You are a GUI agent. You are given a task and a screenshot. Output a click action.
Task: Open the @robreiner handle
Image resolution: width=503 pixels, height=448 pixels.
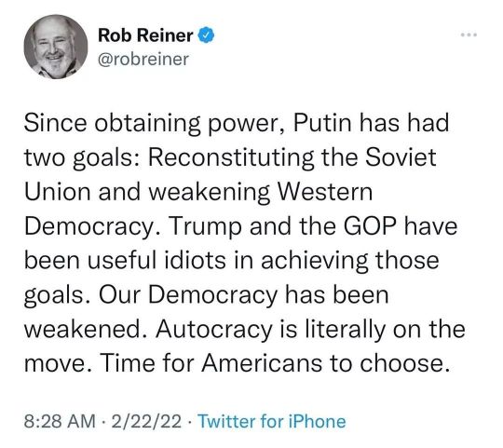[143, 60]
